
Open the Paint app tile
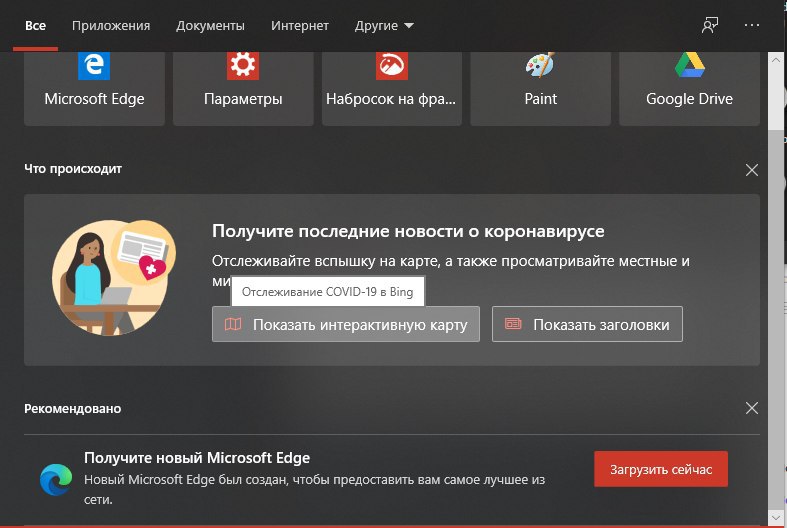[x=541, y=88]
